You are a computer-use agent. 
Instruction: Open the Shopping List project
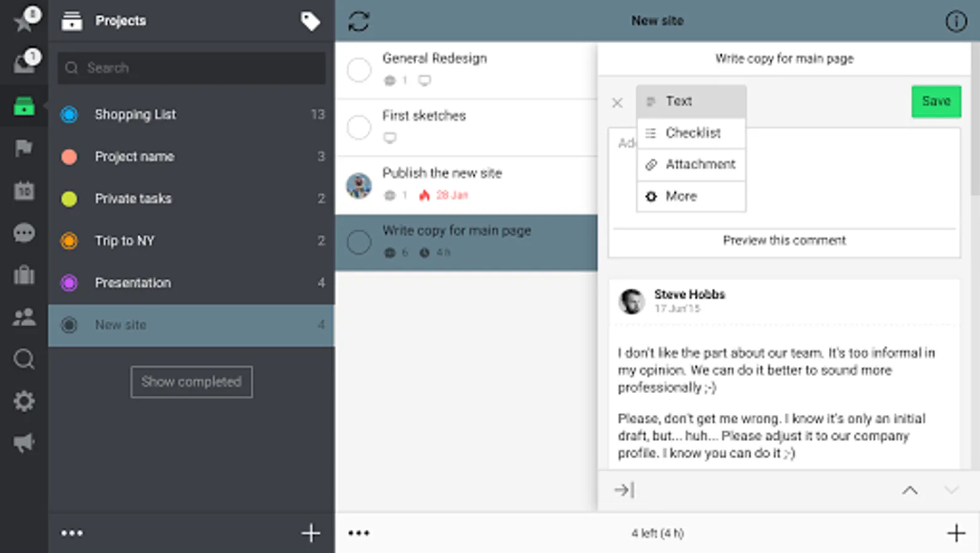[191, 114]
